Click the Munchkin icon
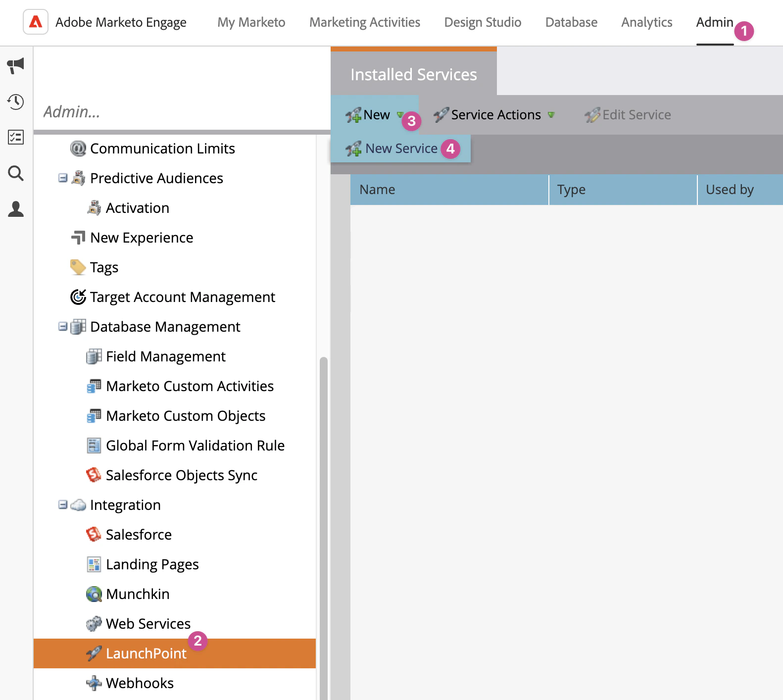 pos(94,594)
